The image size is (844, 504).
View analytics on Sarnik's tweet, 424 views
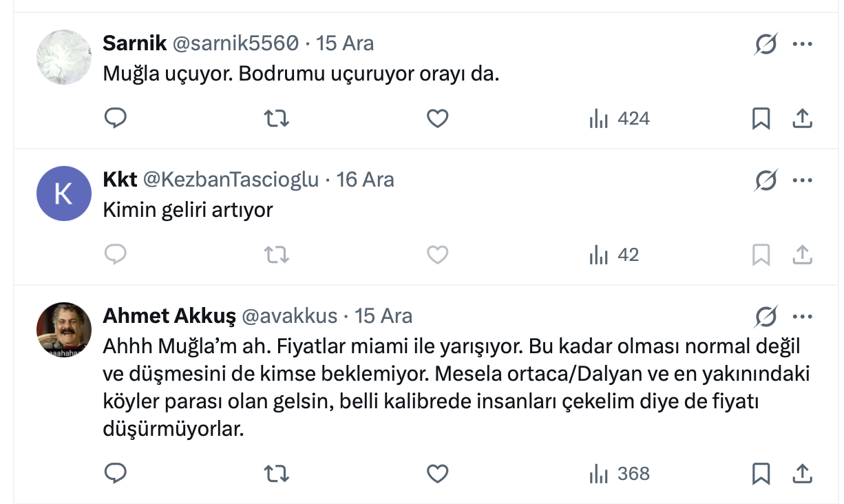coord(620,119)
